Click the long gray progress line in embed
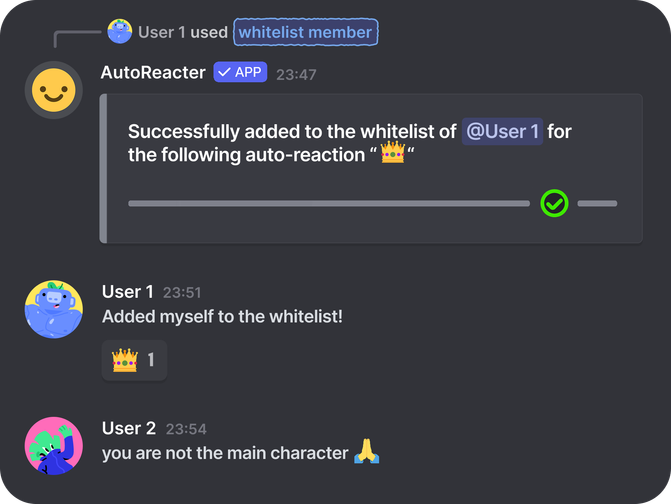Image resolution: width=671 pixels, height=504 pixels. (x=328, y=204)
